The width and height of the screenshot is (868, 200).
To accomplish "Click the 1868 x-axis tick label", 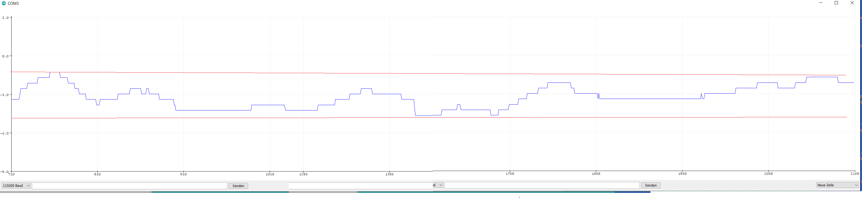I will coord(596,173).
